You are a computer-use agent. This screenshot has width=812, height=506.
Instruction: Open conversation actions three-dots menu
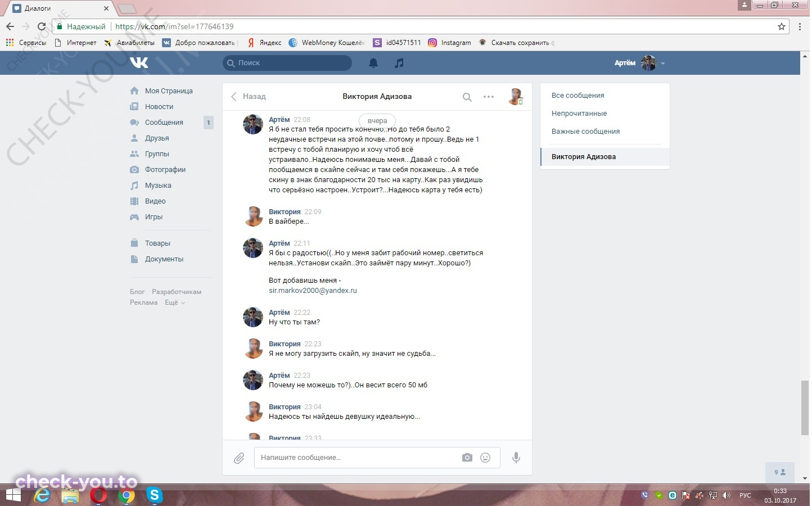[489, 97]
